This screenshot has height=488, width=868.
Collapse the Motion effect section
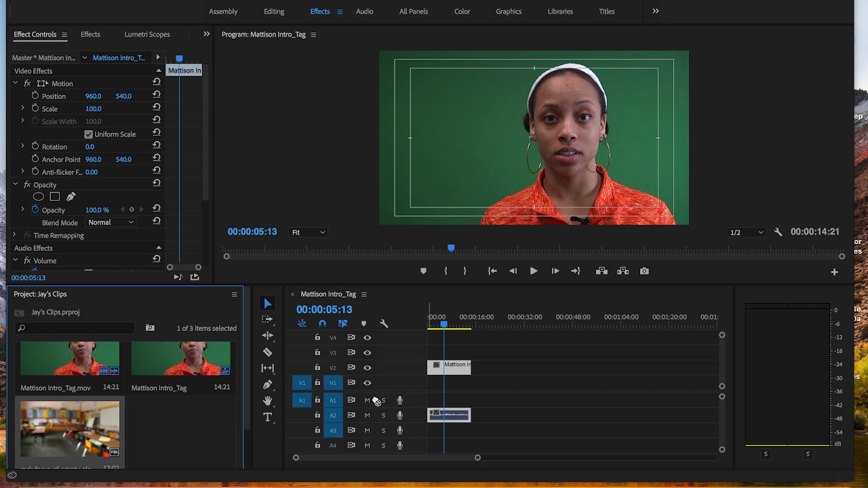click(x=16, y=83)
